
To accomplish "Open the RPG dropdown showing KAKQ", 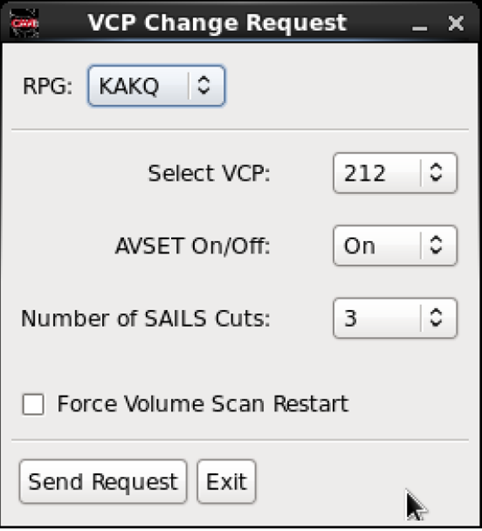I will click(156, 86).
